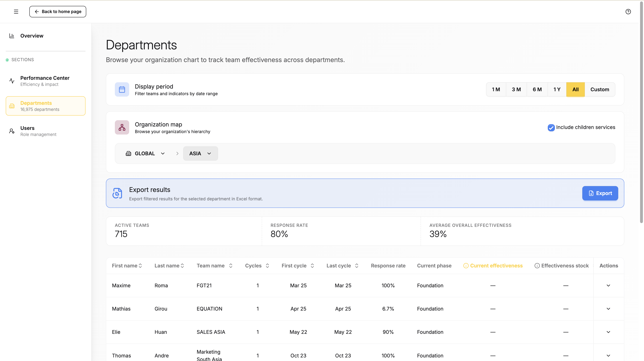Select the 1 Y display period

point(557,89)
